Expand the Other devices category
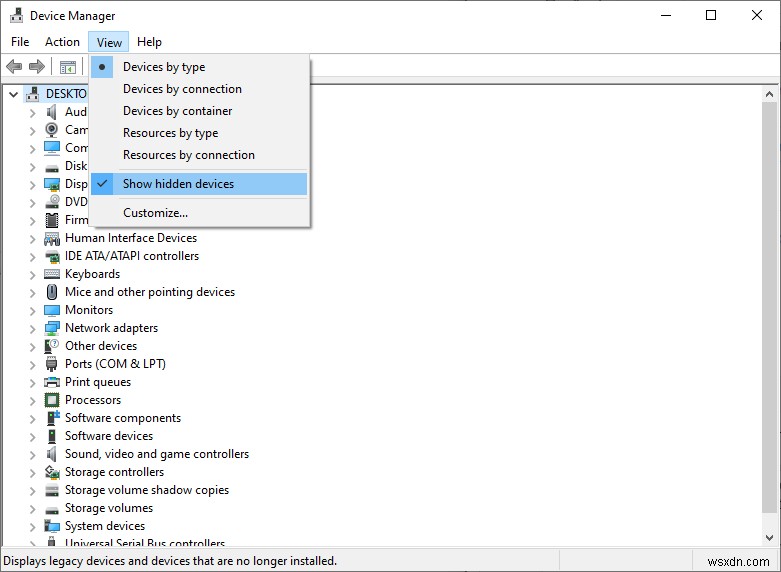 click(x=32, y=347)
